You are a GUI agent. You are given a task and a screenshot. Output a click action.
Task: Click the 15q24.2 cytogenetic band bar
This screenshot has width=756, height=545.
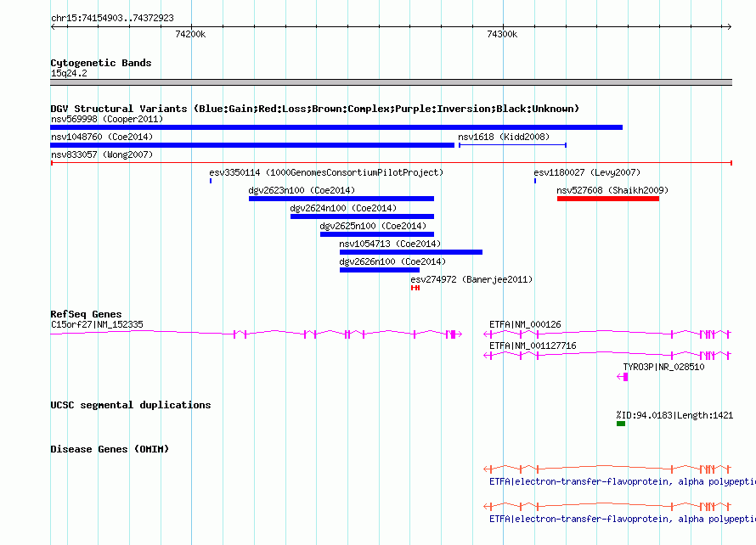click(391, 82)
